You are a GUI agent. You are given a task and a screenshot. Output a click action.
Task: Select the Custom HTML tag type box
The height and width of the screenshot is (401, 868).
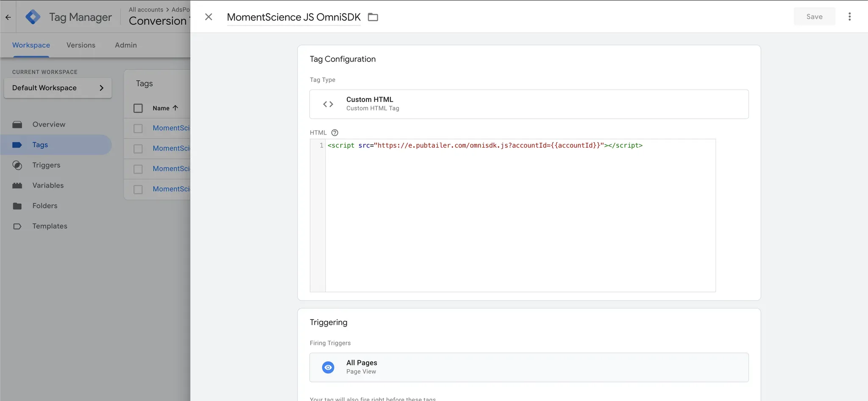pos(529,104)
